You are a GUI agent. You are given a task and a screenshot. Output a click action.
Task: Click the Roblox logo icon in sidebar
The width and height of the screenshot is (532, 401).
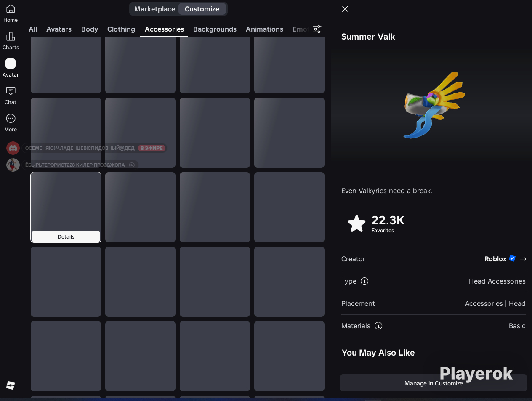pyautogui.click(x=11, y=385)
